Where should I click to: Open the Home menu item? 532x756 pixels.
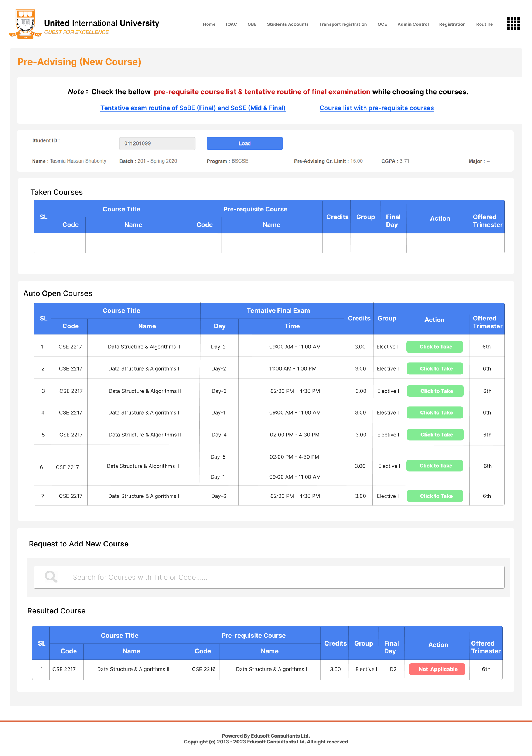209,24
